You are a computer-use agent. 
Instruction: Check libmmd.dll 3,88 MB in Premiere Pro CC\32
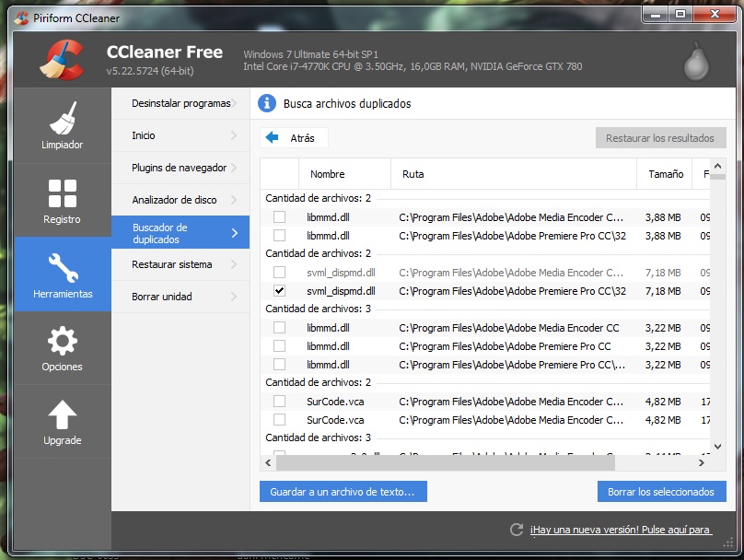(x=280, y=236)
